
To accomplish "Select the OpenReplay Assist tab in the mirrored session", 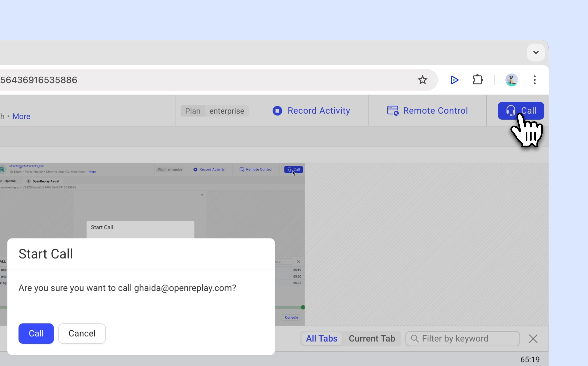I will click(43, 181).
